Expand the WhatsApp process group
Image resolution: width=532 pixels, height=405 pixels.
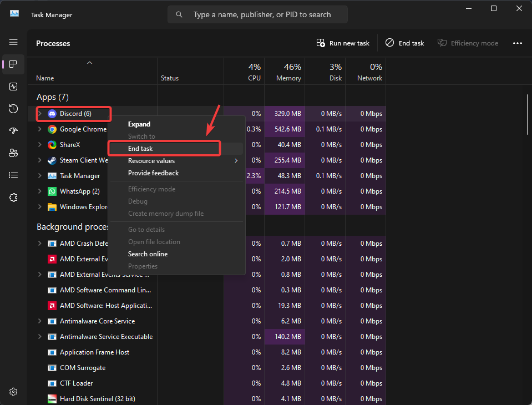pos(39,191)
